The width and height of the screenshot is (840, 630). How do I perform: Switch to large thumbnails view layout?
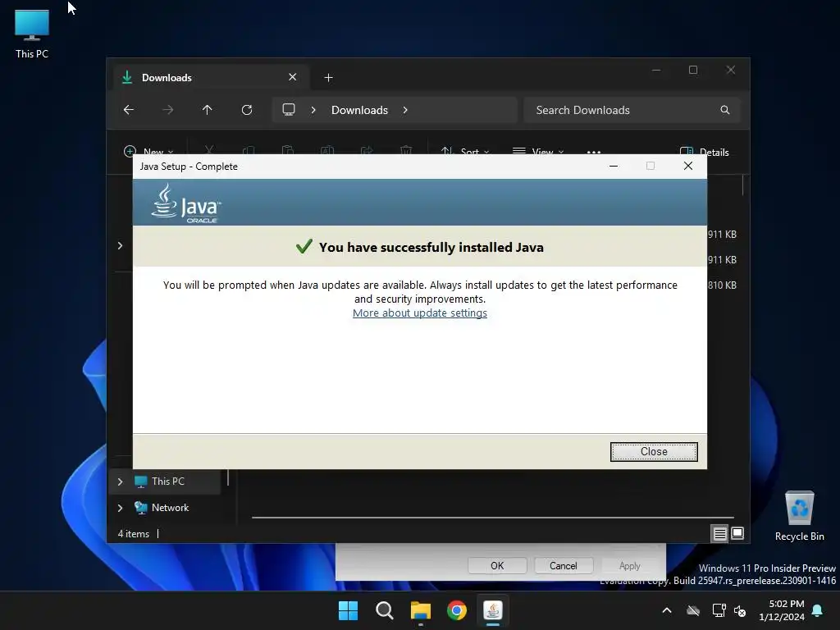737,533
